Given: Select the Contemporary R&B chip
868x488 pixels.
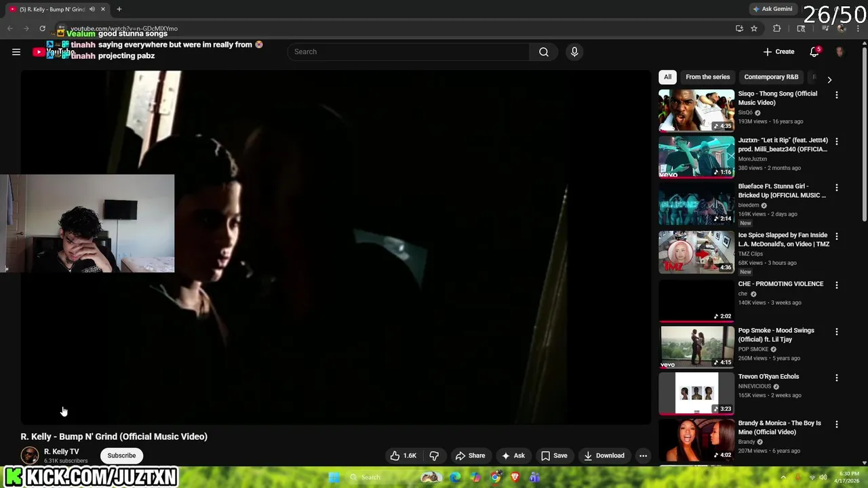Looking at the screenshot, I should 771,77.
